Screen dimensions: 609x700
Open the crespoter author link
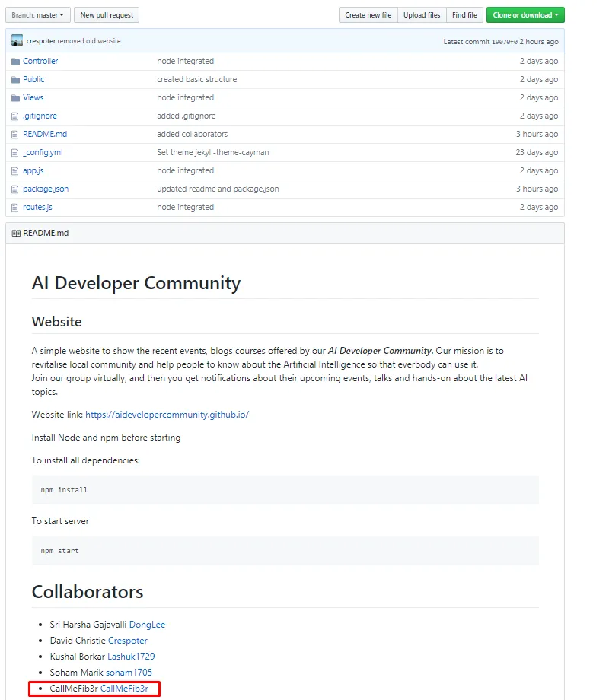(x=40, y=40)
